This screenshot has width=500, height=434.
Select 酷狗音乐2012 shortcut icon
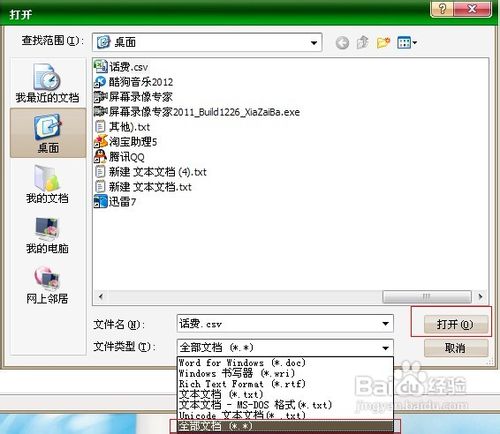100,82
